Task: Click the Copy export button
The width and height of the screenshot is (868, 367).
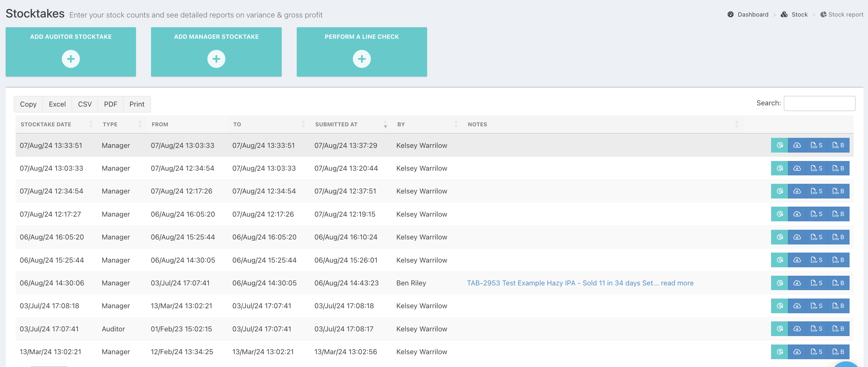Action: 28,104
